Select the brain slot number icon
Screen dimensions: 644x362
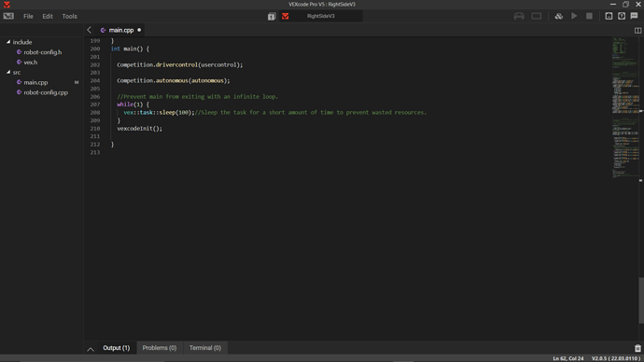pyautogui.click(x=272, y=17)
